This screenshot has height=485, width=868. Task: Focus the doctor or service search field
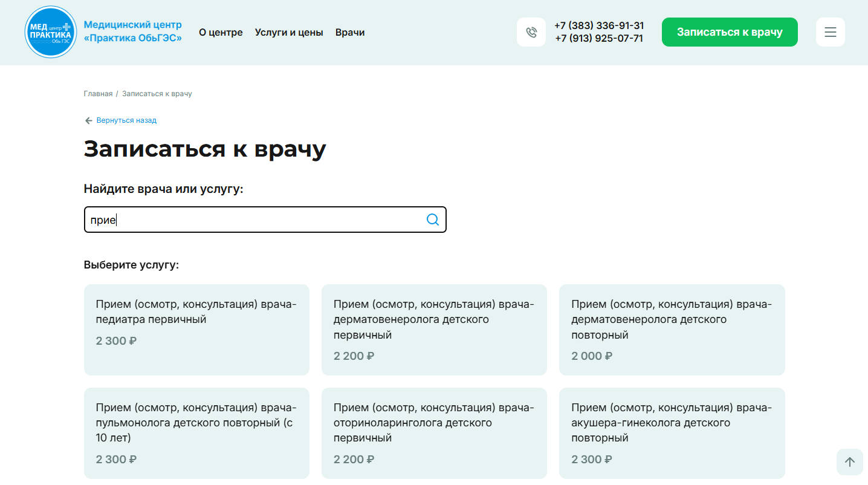coord(254,220)
